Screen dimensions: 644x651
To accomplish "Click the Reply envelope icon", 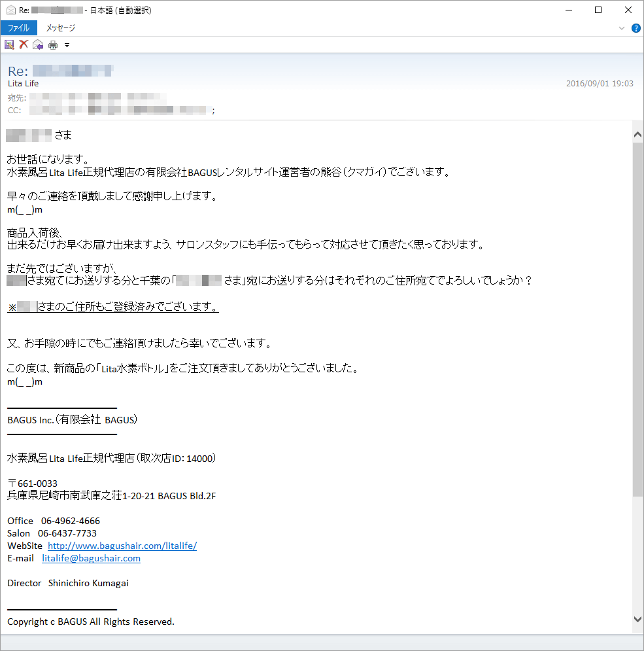I will [x=38, y=44].
